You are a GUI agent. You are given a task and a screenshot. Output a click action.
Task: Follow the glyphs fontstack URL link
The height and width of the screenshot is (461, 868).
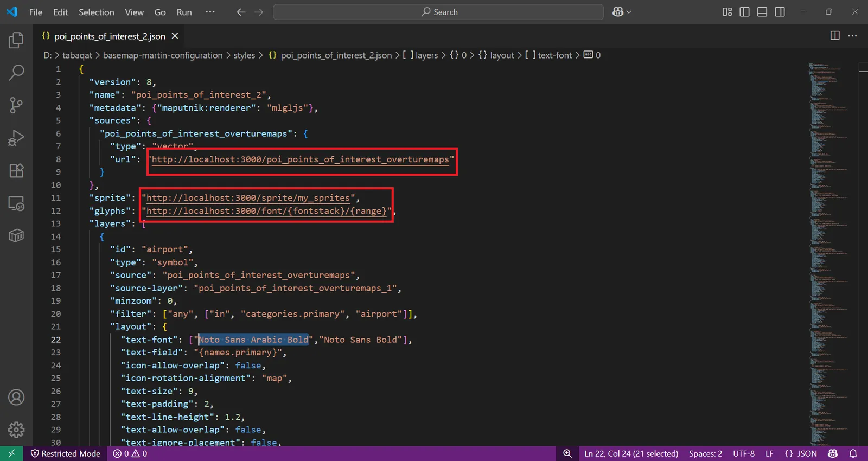click(266, 211)
